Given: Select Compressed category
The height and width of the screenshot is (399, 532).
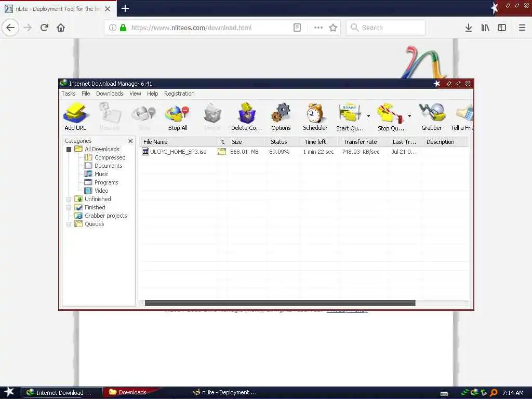Looking at the screenshot, I should click(x=110, y=157).
